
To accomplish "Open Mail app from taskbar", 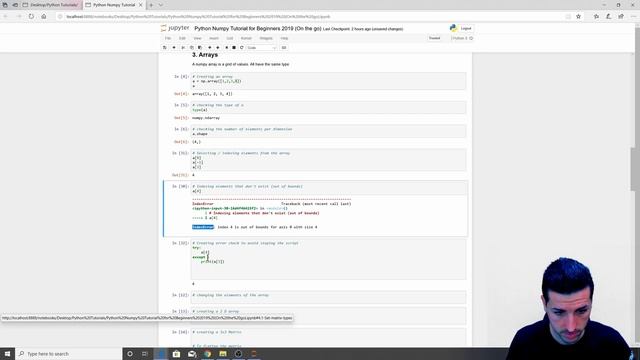I will [x=192, y=353].
